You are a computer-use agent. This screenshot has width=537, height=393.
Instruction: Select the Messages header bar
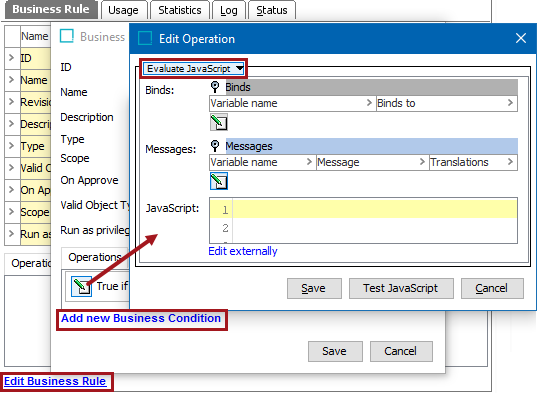[372, 146]
